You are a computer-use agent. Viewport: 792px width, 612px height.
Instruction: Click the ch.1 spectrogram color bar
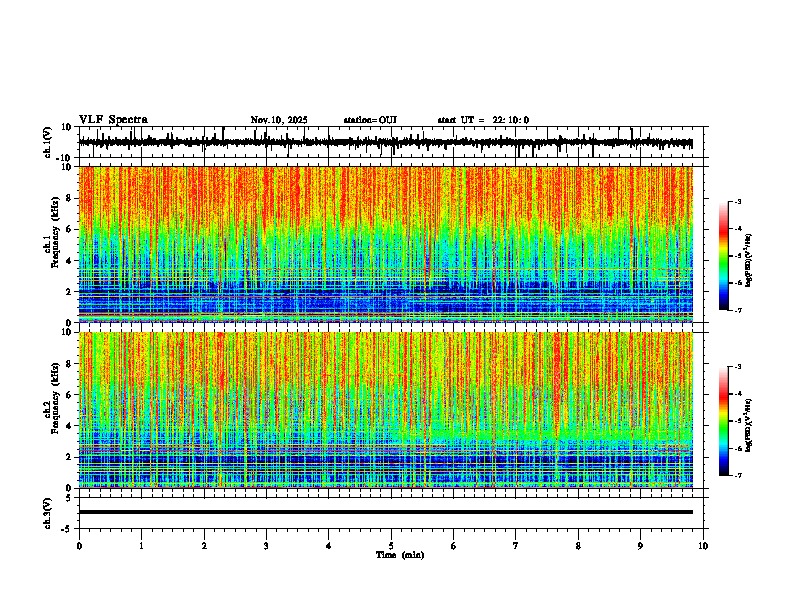click(723, 256)
